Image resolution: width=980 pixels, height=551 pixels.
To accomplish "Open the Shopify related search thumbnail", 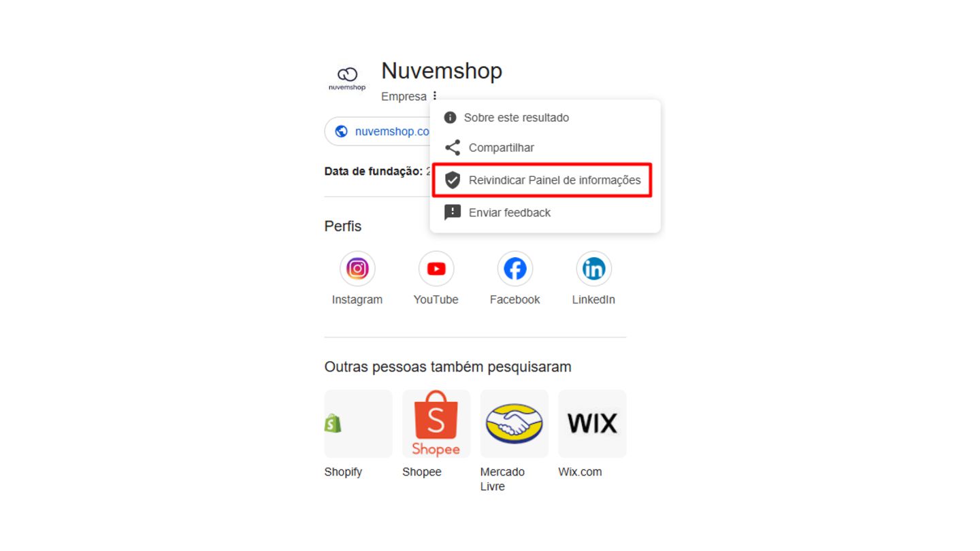I will tap(359, 424).
